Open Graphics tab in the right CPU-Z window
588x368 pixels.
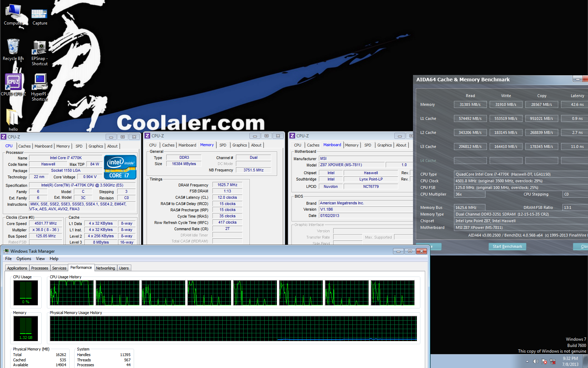click(x=385, y=145)
